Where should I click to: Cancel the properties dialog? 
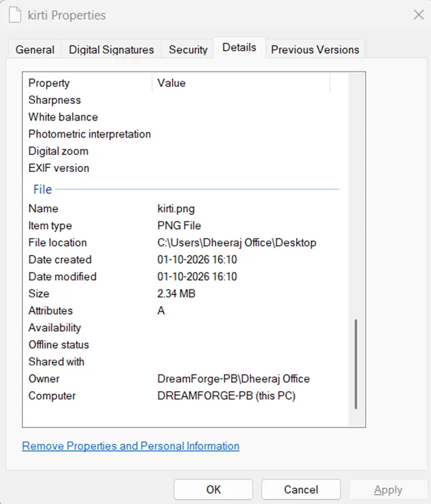coord(301,489)
